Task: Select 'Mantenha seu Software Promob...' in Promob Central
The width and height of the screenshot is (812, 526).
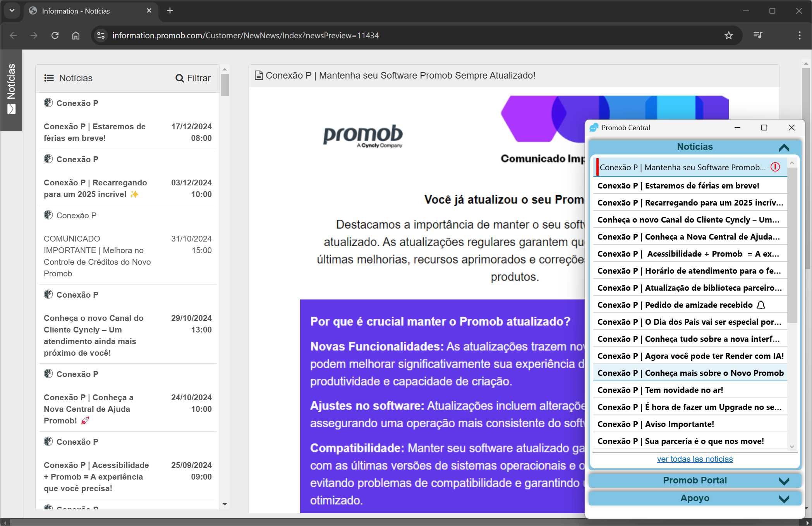Action: [x=691, y=167]
